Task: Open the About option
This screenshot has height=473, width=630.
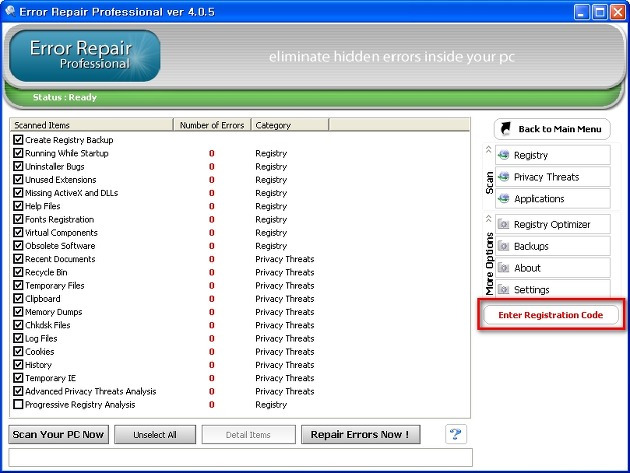Action: pos(553,268)
